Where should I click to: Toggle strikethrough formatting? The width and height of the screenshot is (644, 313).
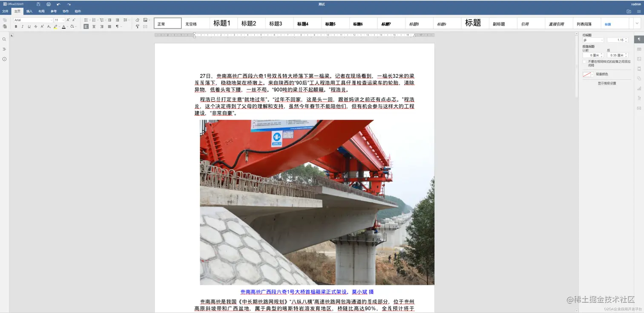pos(35,26)
